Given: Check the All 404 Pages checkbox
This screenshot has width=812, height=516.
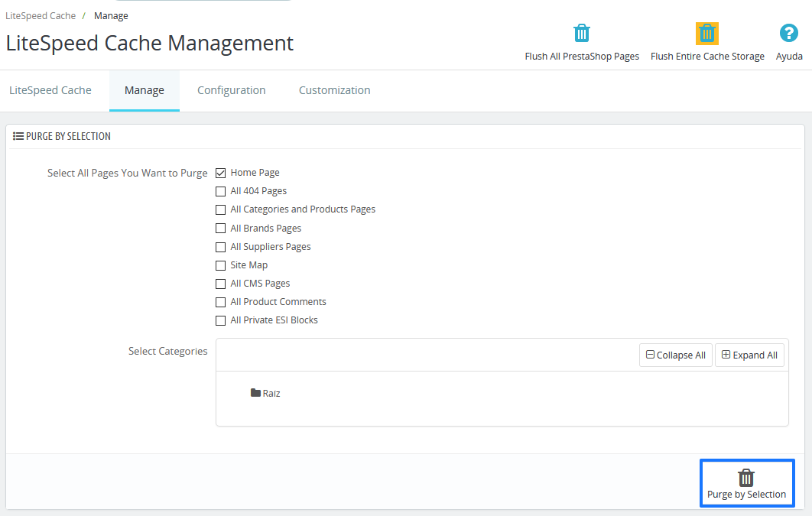Looking at the screenshot, I should pos(221,192).
